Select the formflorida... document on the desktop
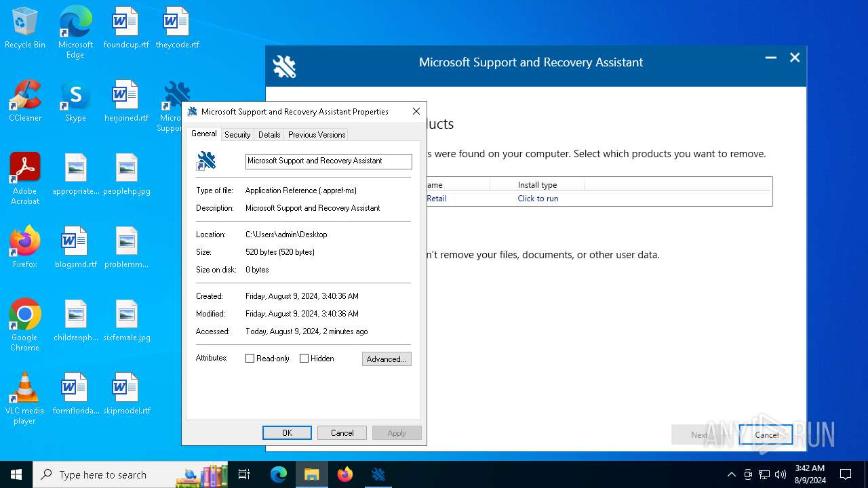Screen dimensions: 868x488 [x=75, y=394]
